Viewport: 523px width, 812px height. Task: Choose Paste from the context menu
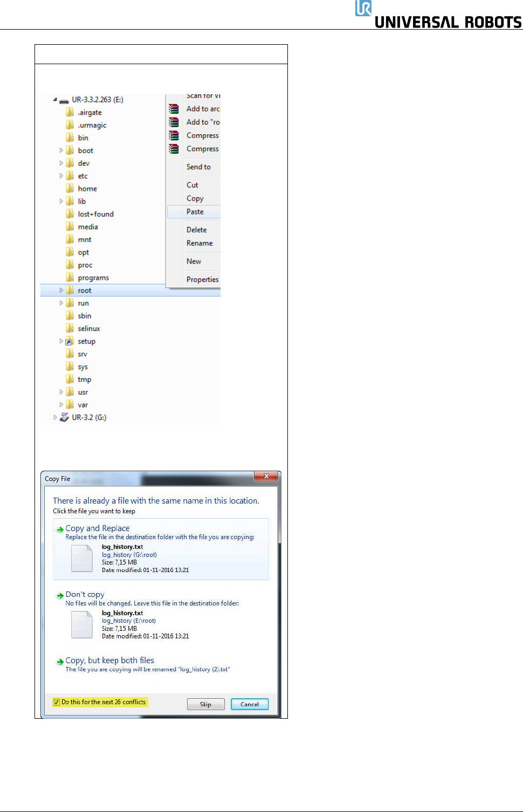(194, 212)
